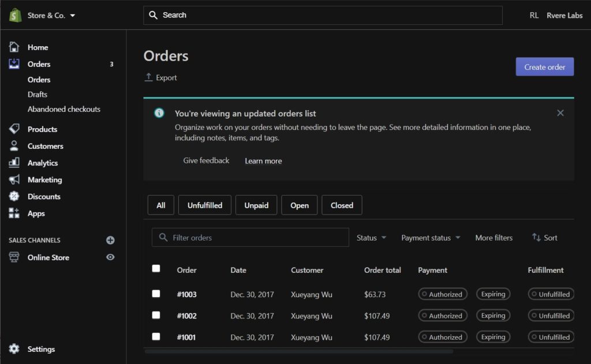Image resolution: width=591 pixels, height=364 pixels.
Task: Open Products via the tag icon
Action: click(14, 129)
